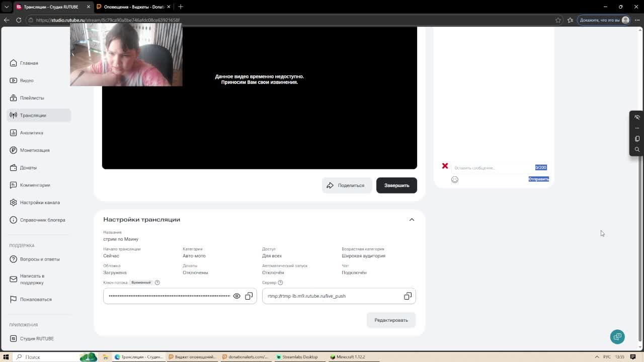Open the Студия RUTUBE app icon
This screenshot has width=644, height=362.
tap(14, 338)
